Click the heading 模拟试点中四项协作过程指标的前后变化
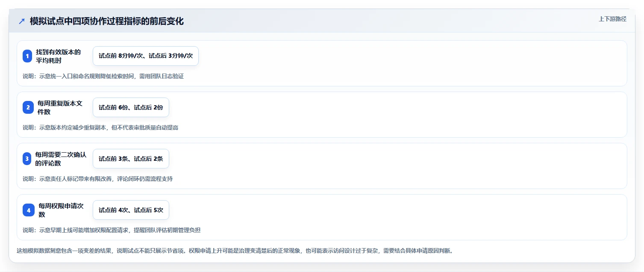644x272 pixels. 107,21
